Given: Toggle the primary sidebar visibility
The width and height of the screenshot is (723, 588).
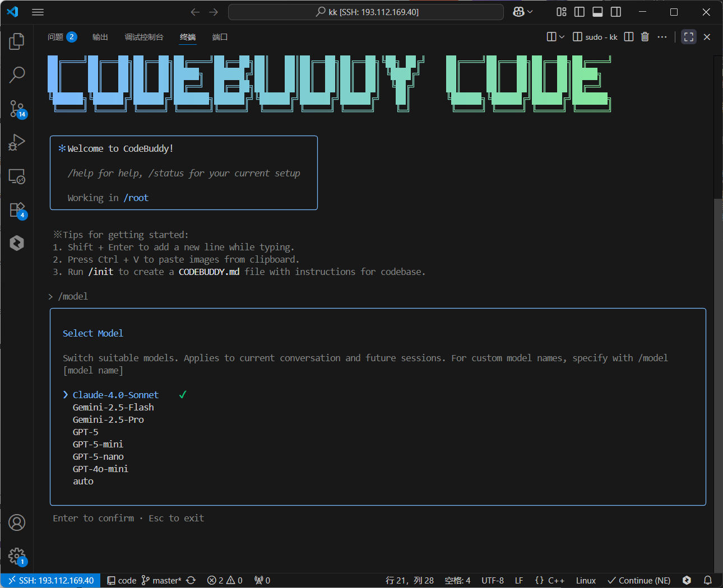Looking at the screenshot, I should pos(580,12).
